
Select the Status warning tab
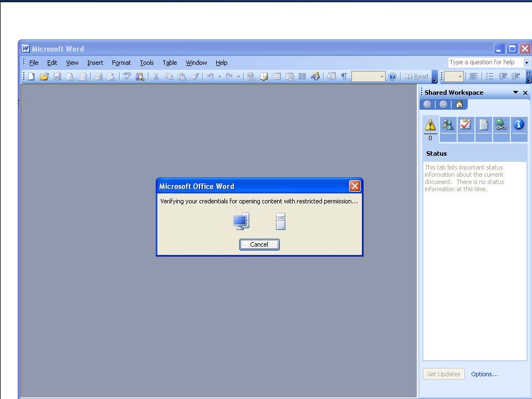[x=430, y=129]
